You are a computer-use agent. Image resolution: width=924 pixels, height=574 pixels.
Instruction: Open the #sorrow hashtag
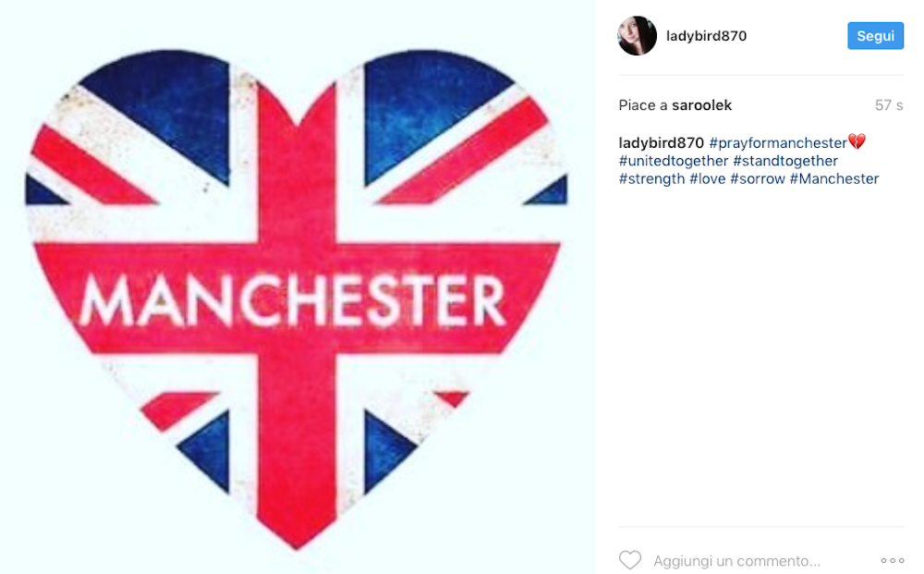pyautogui.click(x=758, y=178)
